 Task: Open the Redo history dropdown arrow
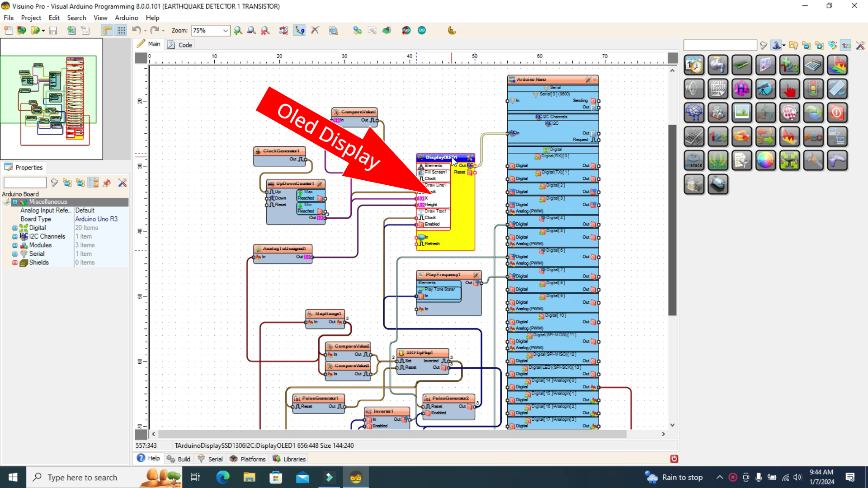point(163,31)
